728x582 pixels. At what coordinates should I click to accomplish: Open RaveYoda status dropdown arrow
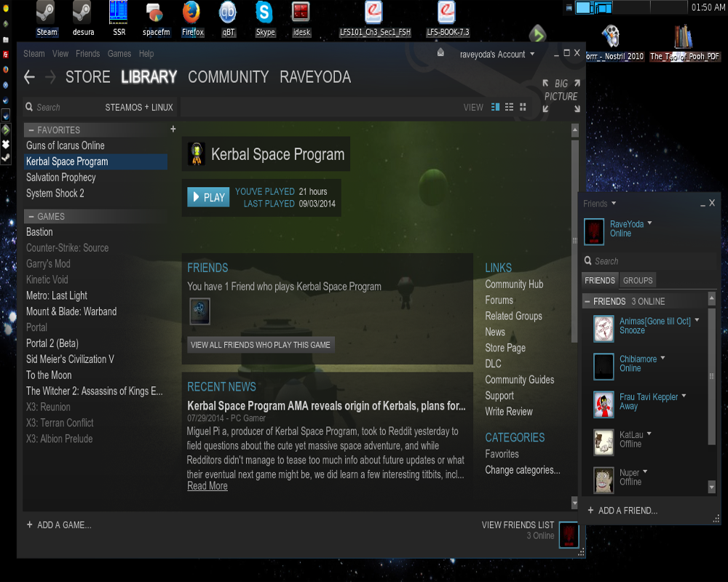click(649, 223)
